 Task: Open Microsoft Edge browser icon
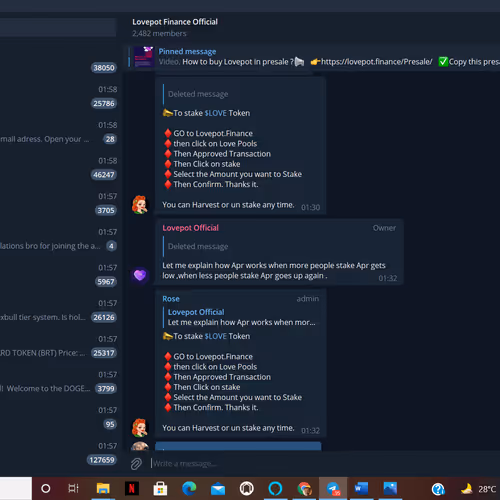189,489
